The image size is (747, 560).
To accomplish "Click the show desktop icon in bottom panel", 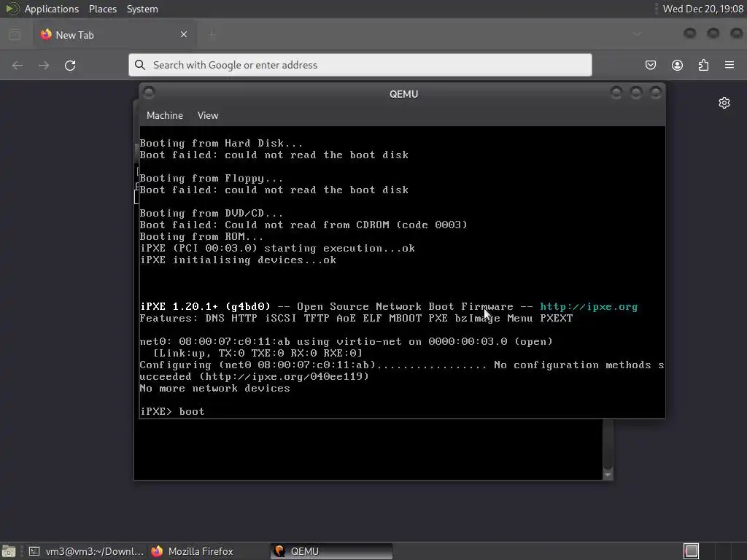I will [9, 551].
